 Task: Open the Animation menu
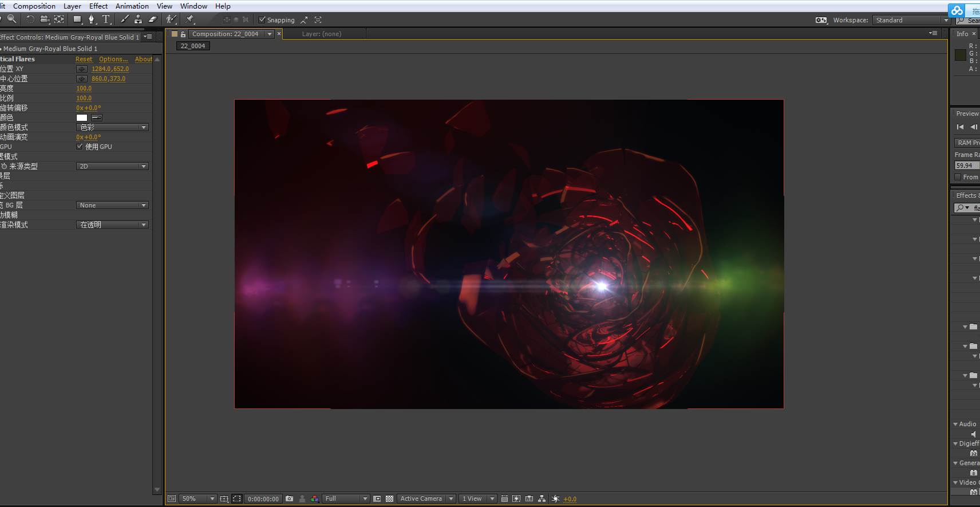point(132,6)
